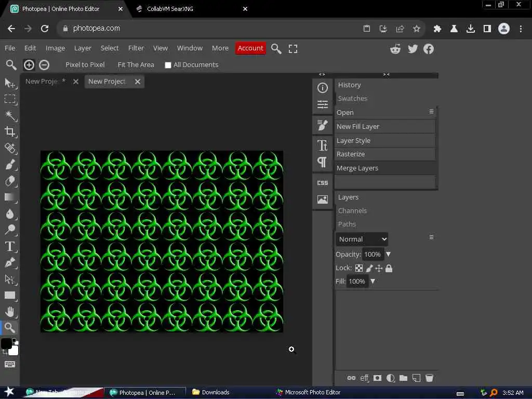Open the Brush panel icon

(x=322, y=125)
